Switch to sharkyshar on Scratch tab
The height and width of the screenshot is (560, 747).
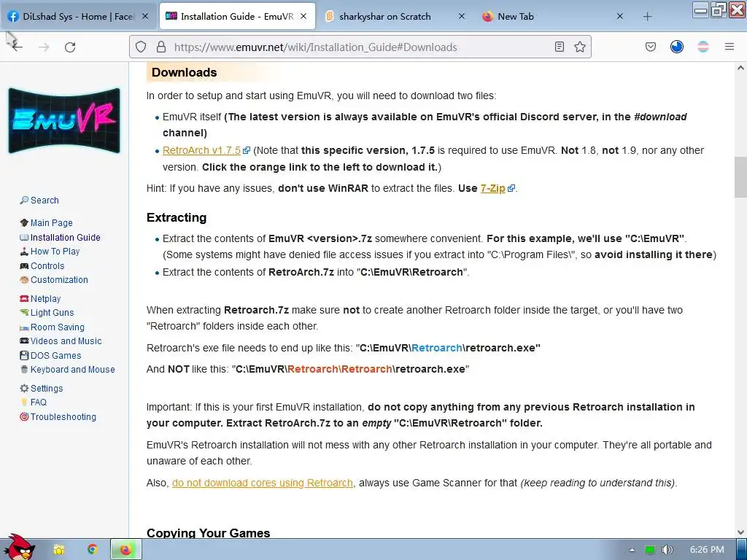click(395, 16)
